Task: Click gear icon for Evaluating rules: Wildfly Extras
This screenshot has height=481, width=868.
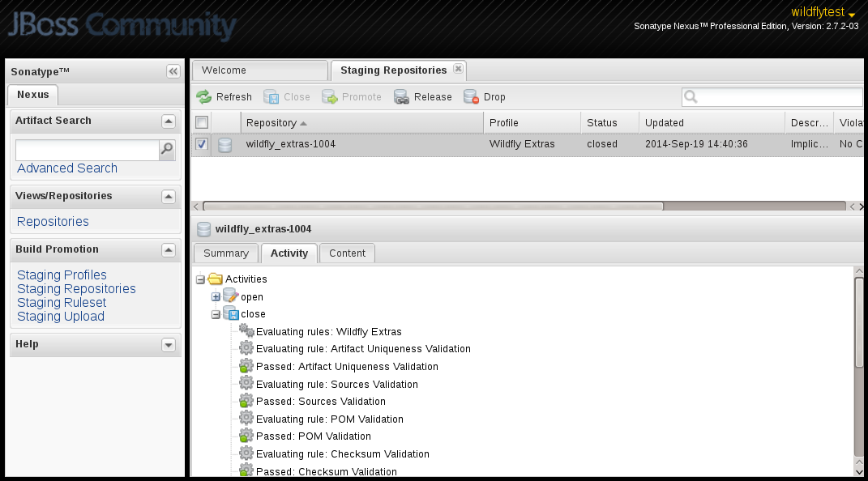Action: click(x=246, y=331)
